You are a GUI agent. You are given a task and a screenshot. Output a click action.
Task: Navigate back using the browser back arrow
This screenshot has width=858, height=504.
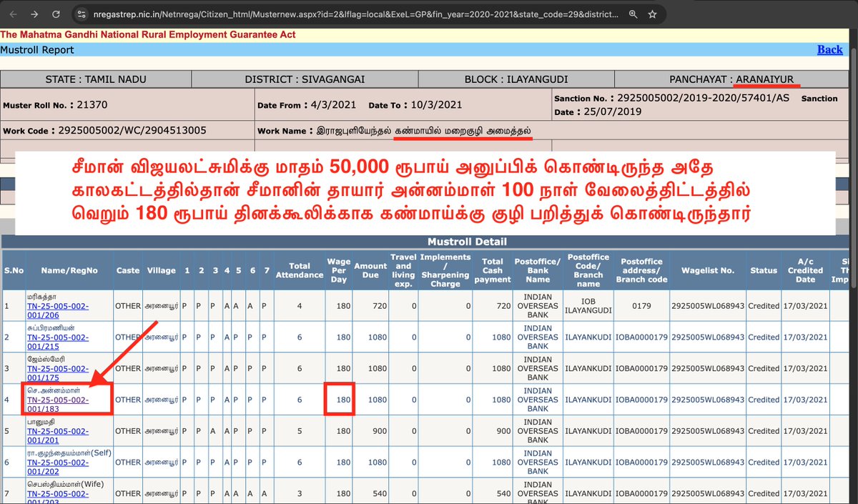13,14
